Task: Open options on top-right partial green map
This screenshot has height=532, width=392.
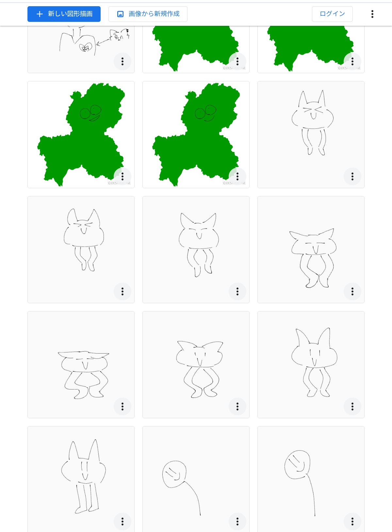Action: pyautogui.click(x=352, y=61)
